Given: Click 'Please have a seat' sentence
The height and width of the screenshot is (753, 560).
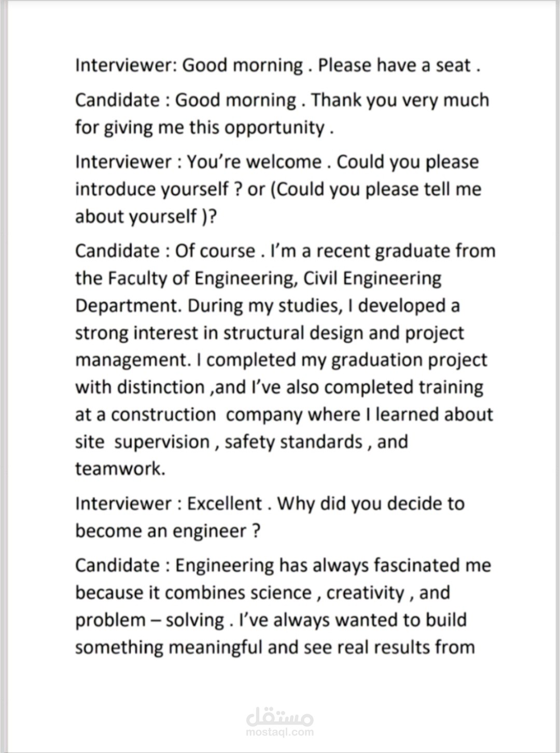Looking at the screenshot, I should 395,65.
